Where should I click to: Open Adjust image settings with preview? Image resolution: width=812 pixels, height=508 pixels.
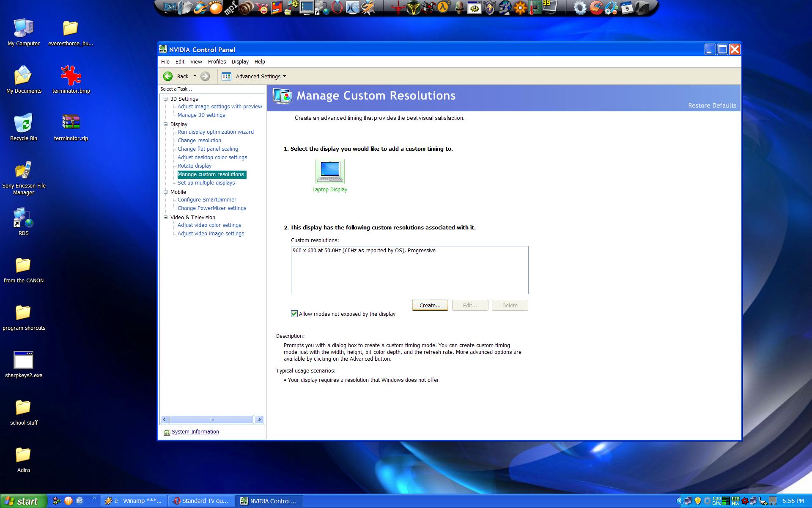(x=220, y=107)
